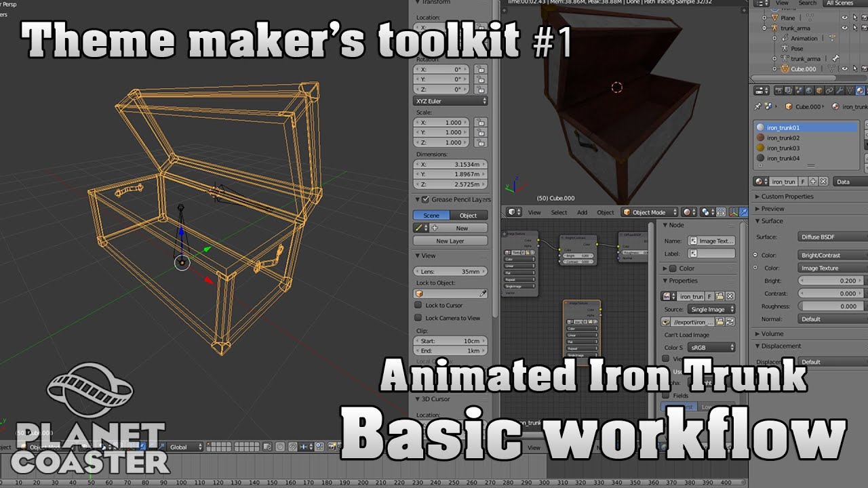
Task: Toggle the Grease Pencil Layers checkbox
Action: pyautogui.click(x=425, y=199)
